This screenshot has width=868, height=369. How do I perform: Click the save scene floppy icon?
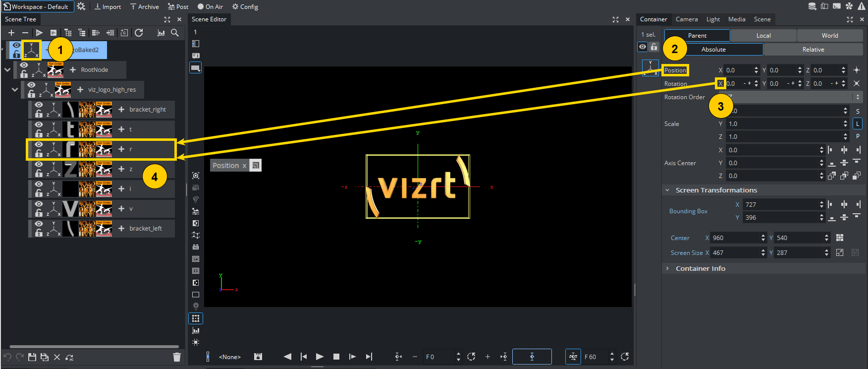pyautogui.click(x=32, y=357)
